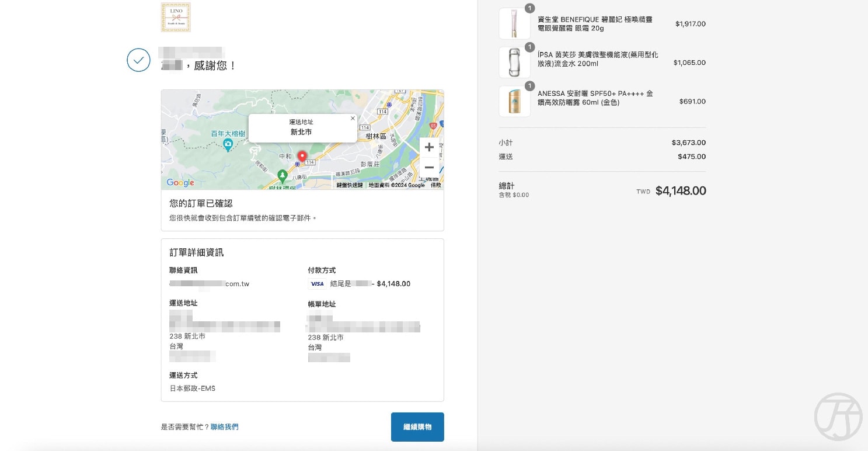Select the ANESSA 安耐曬 product name text
The height and width of the screenshot is (451, 868).
tap(595, 98)
